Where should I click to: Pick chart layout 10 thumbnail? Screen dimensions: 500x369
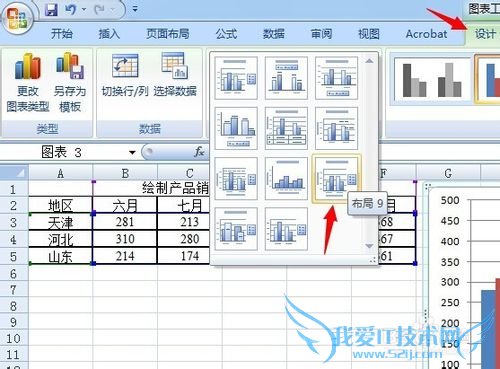236,229
